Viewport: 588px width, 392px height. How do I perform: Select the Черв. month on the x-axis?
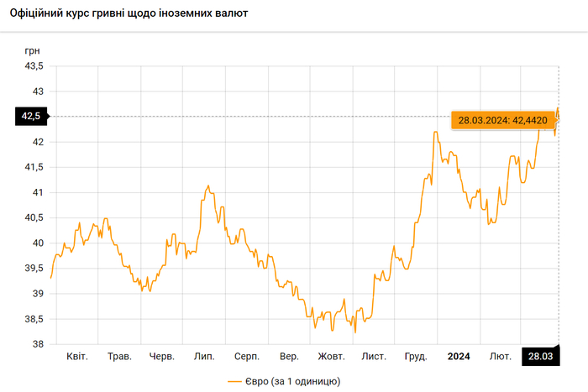(161, 356)
